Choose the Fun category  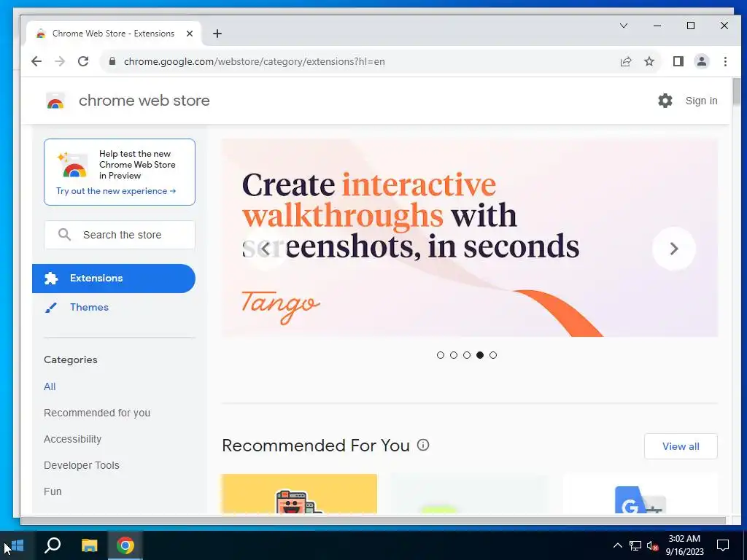[53, 491]
